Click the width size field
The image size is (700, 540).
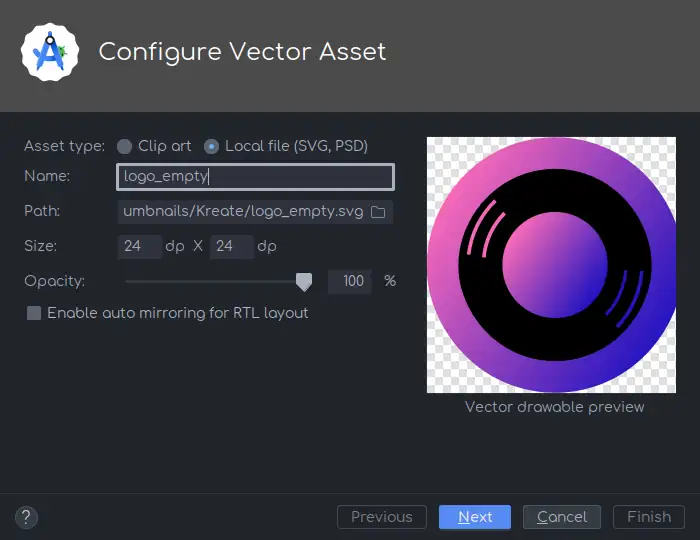pyautogui.click(x=140, y=246)
